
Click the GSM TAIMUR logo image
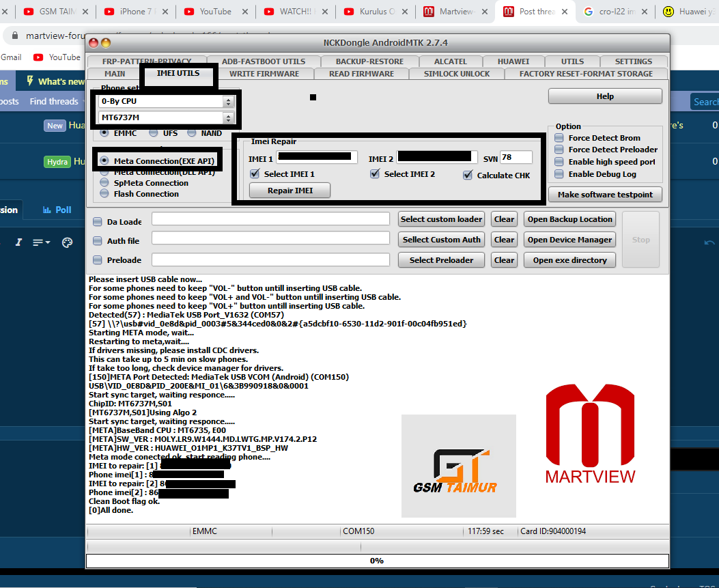tap(459, 466)
